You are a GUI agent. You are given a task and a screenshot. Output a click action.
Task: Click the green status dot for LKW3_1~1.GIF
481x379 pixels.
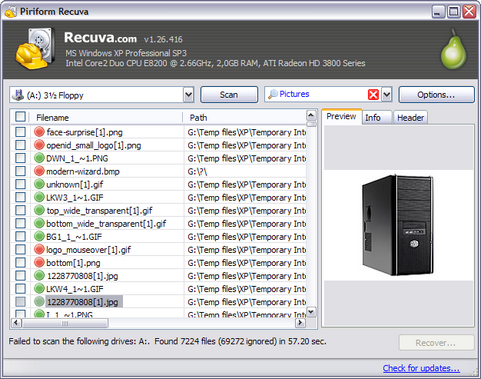tap(39, 197)
